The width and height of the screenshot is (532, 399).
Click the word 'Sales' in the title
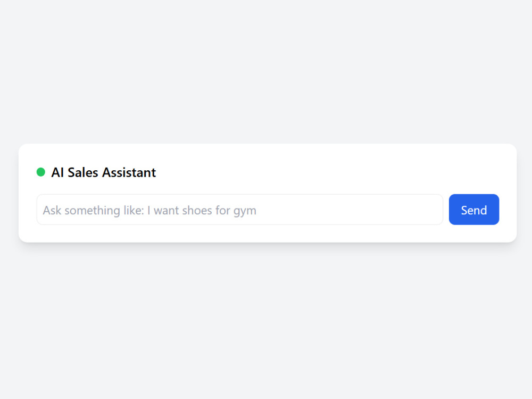[83, 172]
